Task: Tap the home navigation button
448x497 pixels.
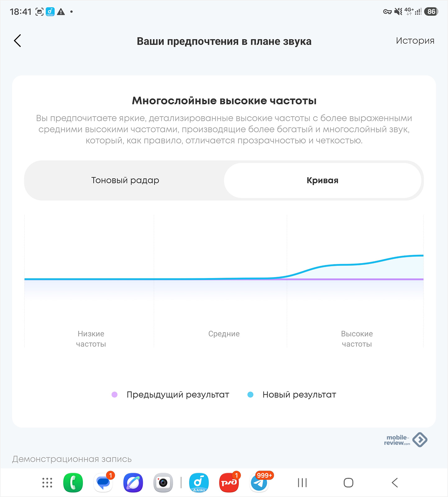Action: tap(349, 483)
